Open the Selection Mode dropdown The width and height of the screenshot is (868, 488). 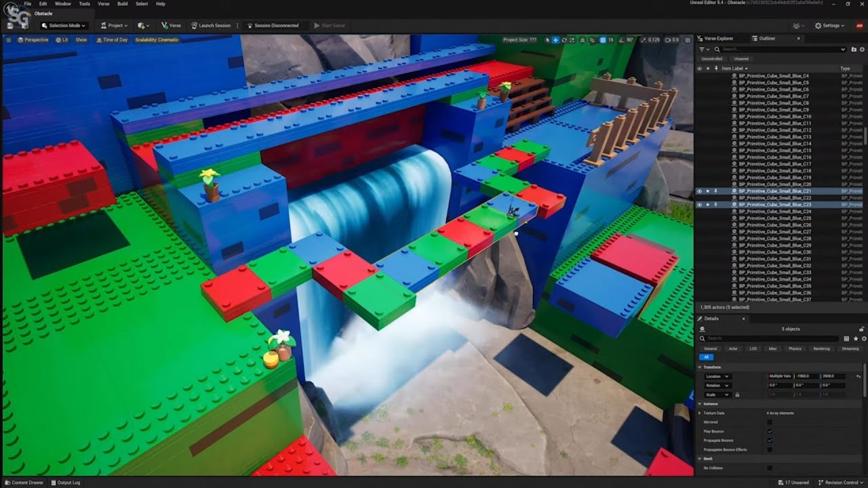point(63,25)
